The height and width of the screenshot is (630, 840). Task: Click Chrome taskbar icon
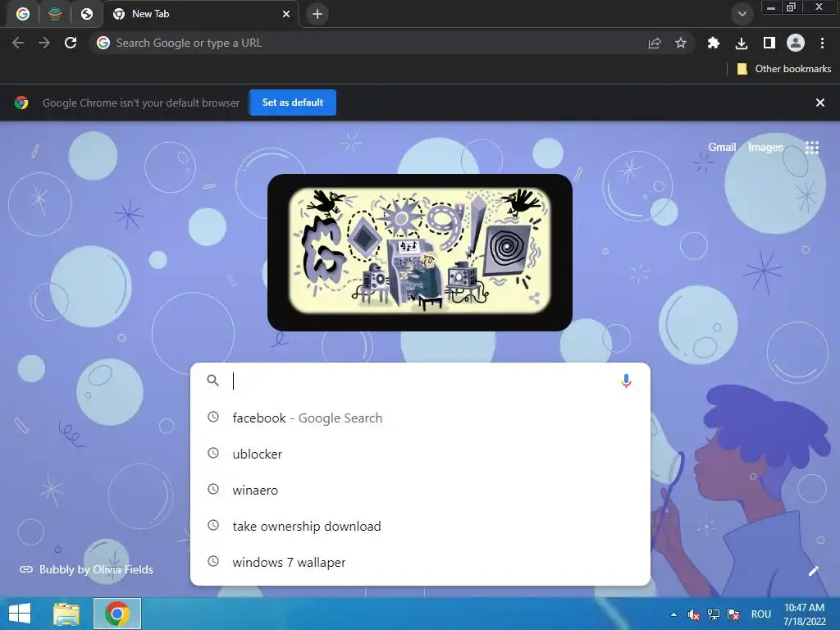click(x=117, y=614)
